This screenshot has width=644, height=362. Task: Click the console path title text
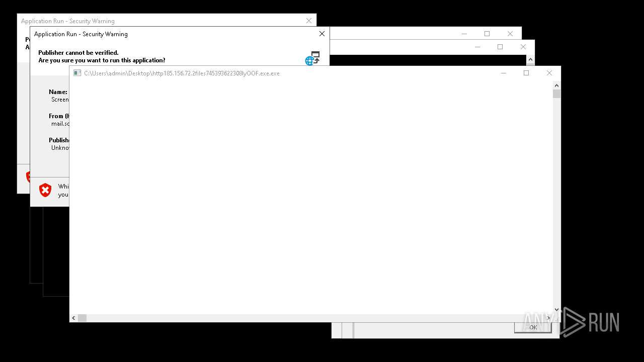click(182, 73)
